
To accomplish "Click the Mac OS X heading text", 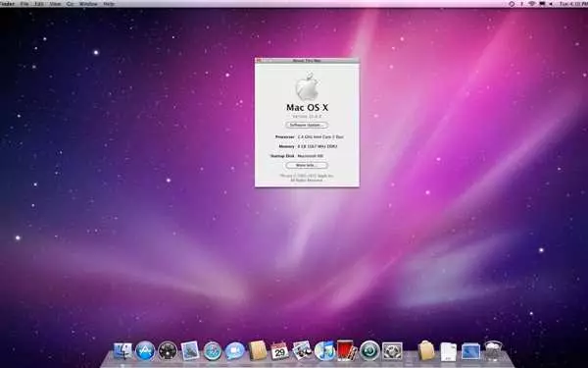I will (307, 107).
